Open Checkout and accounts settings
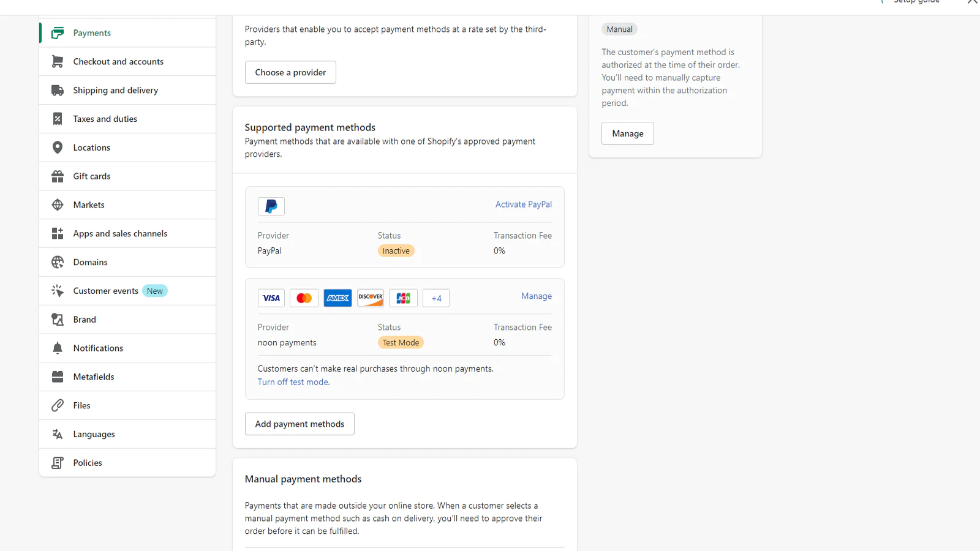 (118, 62)
